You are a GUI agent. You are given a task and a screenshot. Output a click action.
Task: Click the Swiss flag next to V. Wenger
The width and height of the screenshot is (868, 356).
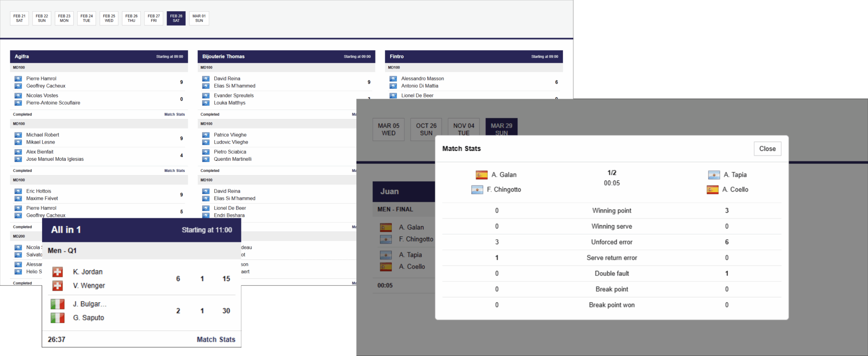(58, 286)
